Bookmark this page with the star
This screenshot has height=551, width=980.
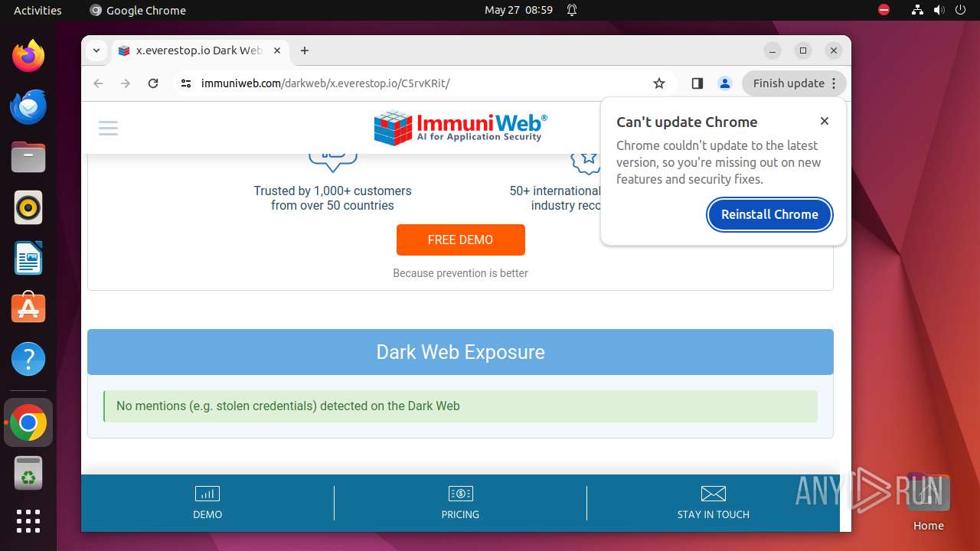(x=659, y=83)
